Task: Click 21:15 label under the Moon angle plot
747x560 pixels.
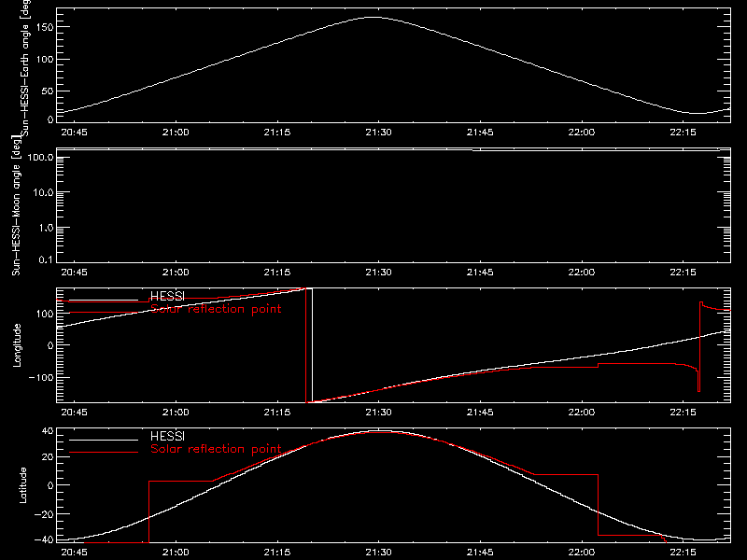Action: 277,273
